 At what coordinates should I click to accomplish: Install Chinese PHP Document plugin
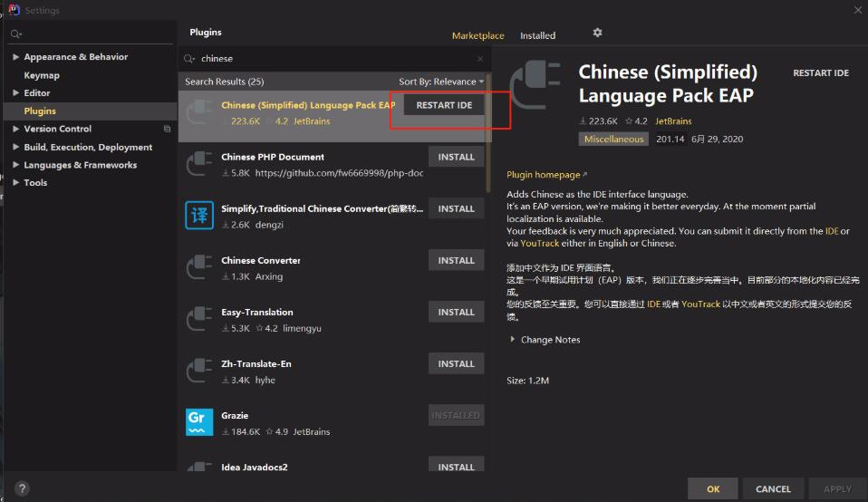[456, 157]
